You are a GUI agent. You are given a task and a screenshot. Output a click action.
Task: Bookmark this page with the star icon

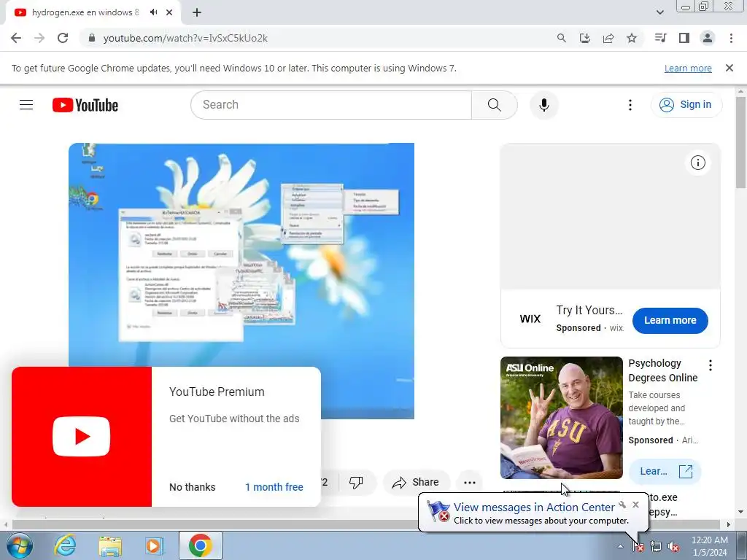(x=632, y=38)
